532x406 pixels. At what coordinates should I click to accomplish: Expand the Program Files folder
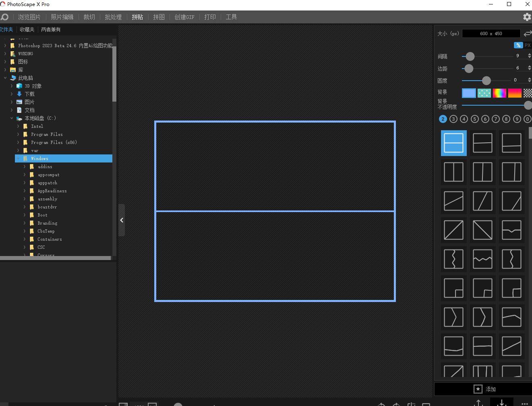pos(18,134)
